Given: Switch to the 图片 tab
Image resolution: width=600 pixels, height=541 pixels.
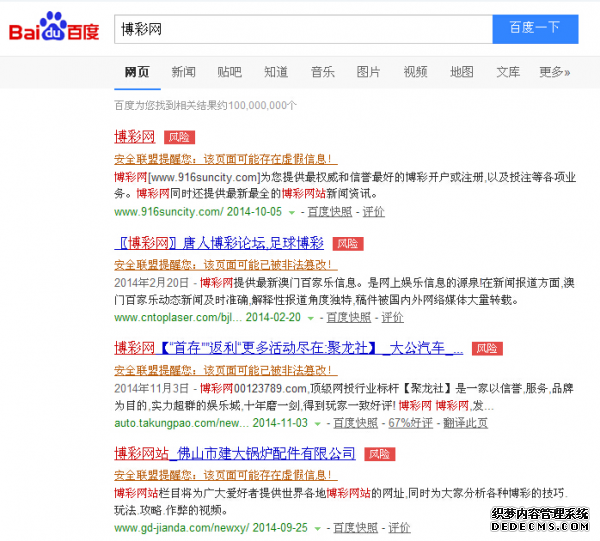Looking at the screenshot, I should point(368,72).
